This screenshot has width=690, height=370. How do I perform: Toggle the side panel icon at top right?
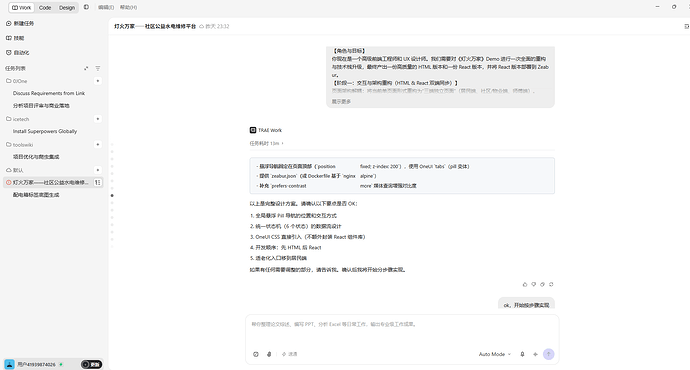tap(686, 26)
